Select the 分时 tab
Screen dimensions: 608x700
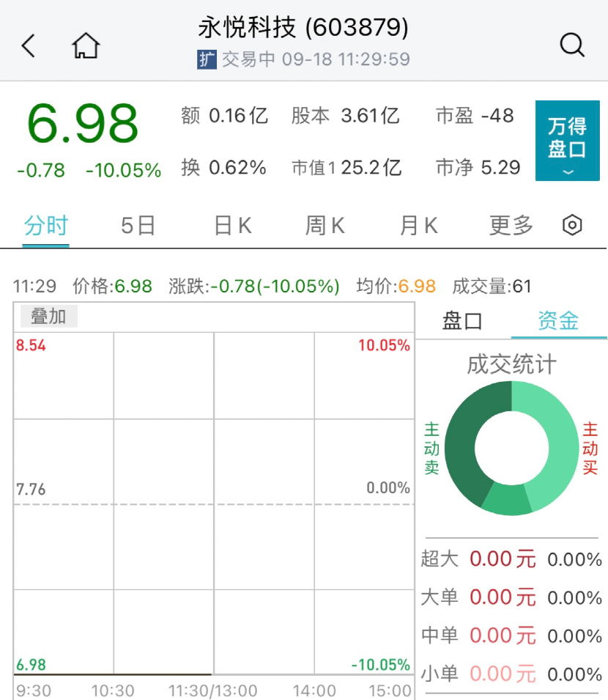point(45,226)
